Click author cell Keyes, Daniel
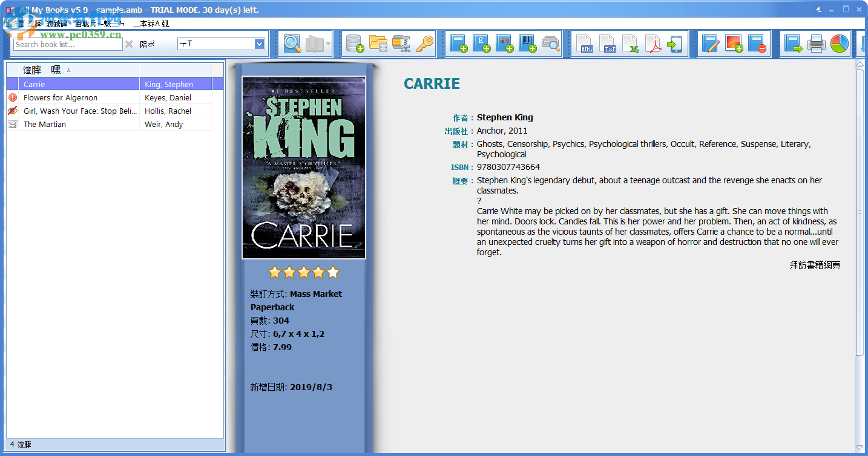Screen dimensions: 868x456 pyautogui.click(x=176, y=97)
